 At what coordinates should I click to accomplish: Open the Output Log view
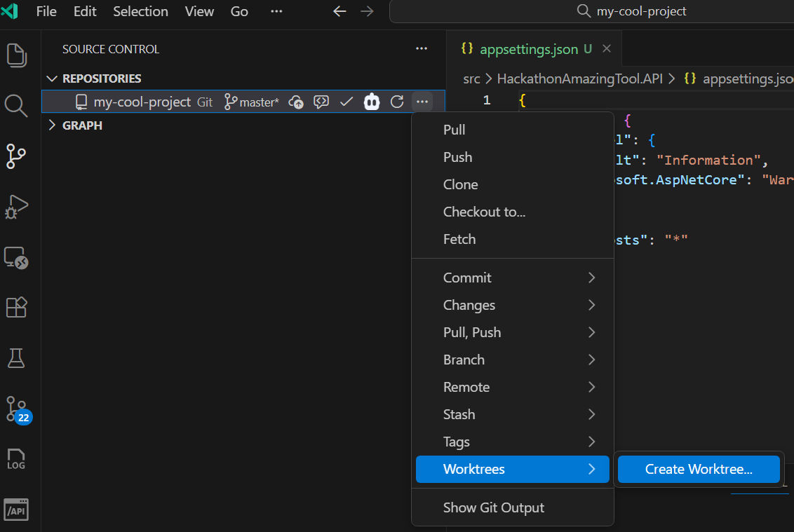tap(15, 459)
